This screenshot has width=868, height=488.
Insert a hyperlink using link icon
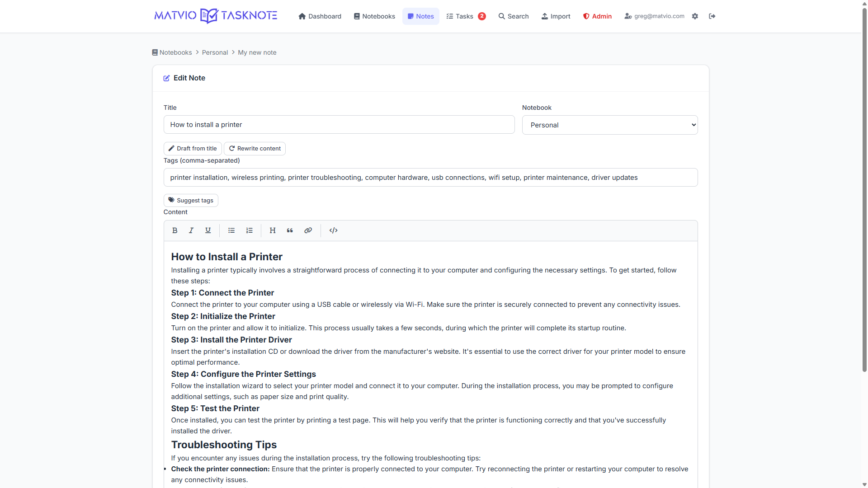point(308,230)
